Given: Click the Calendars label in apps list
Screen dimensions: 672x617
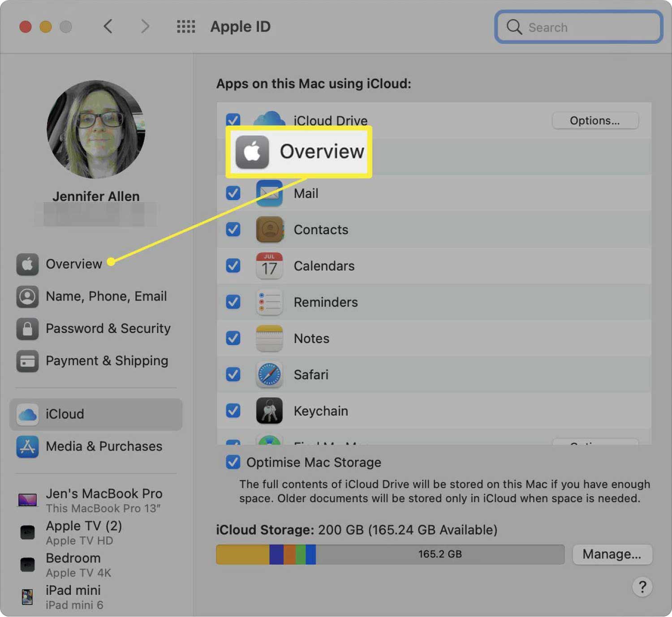Looking at the screenshot, I should 324,266.
